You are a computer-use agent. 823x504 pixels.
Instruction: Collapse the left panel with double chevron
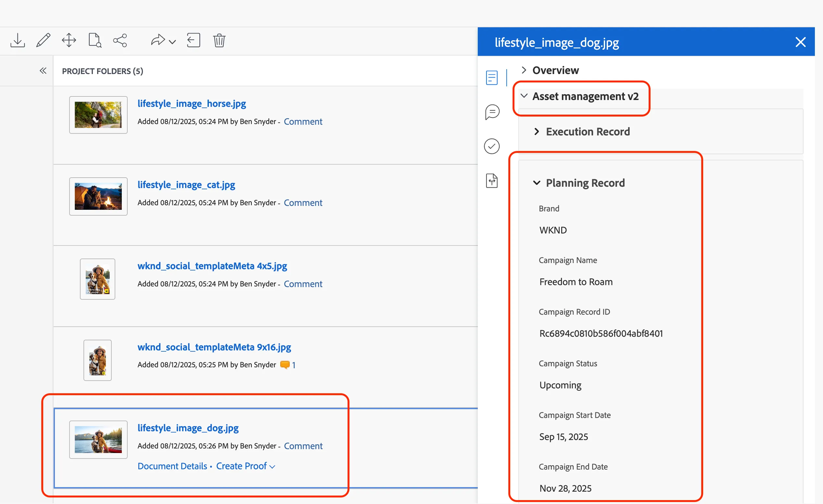[43, 71]
